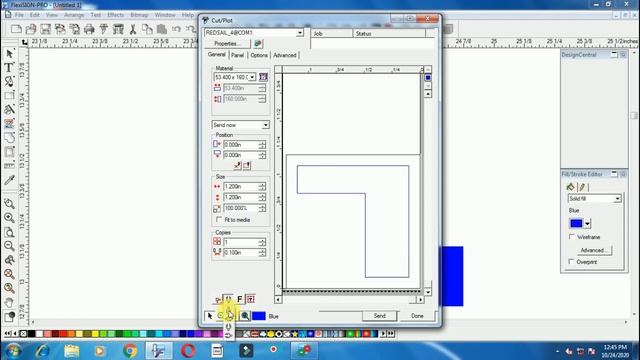640x360 pixels.
Task: Adjust the Size width 1.200in stepper
Action: (x=262, y=187)
